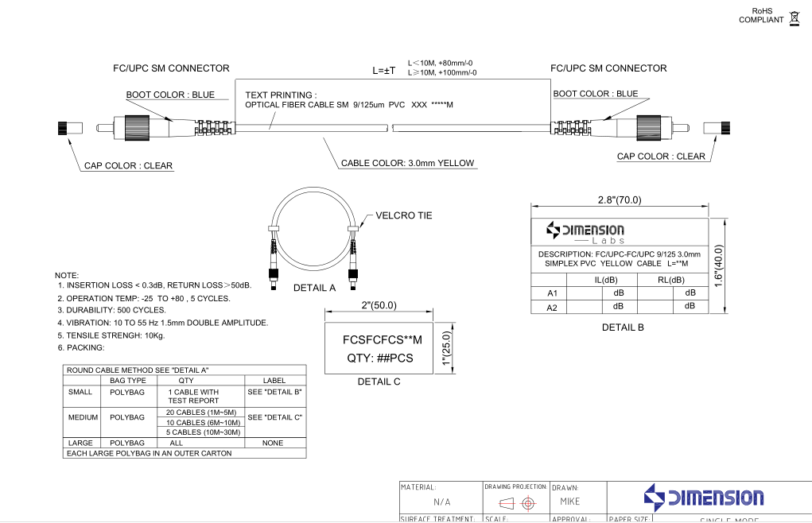The image size is (812, 523).
Task: Click the IL(dB) column header
Action: 605,280
